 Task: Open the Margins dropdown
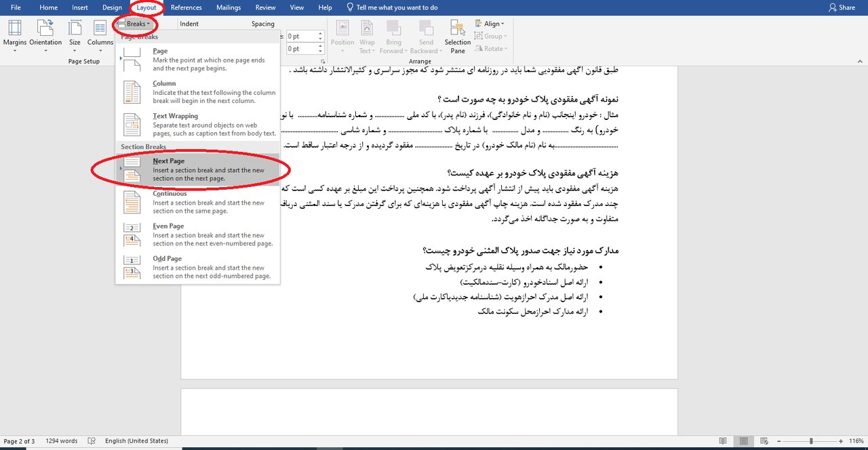click(x=15, y=33)
